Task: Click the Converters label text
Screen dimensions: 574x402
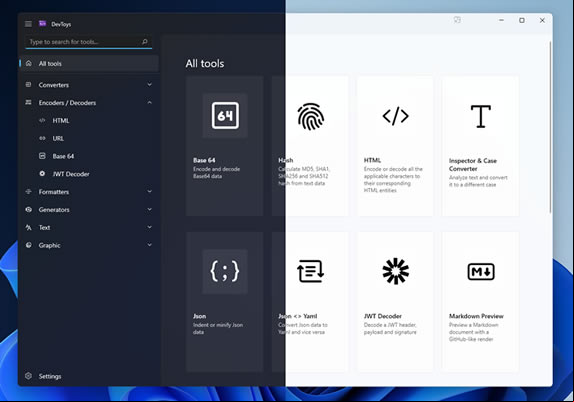Action: pyautogui.click(x=54, y=85)
